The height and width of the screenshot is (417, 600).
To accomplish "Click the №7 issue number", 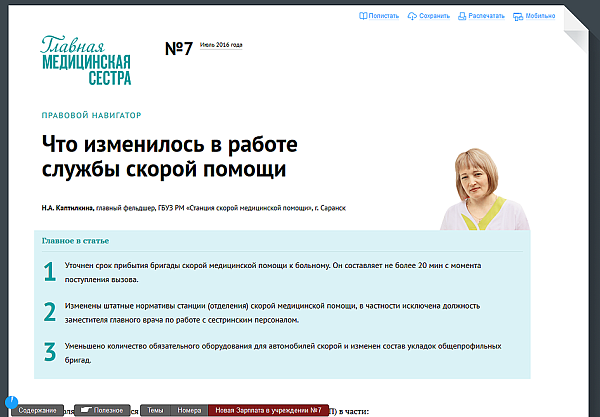I will pyautogui.click(x=178, y=49).
